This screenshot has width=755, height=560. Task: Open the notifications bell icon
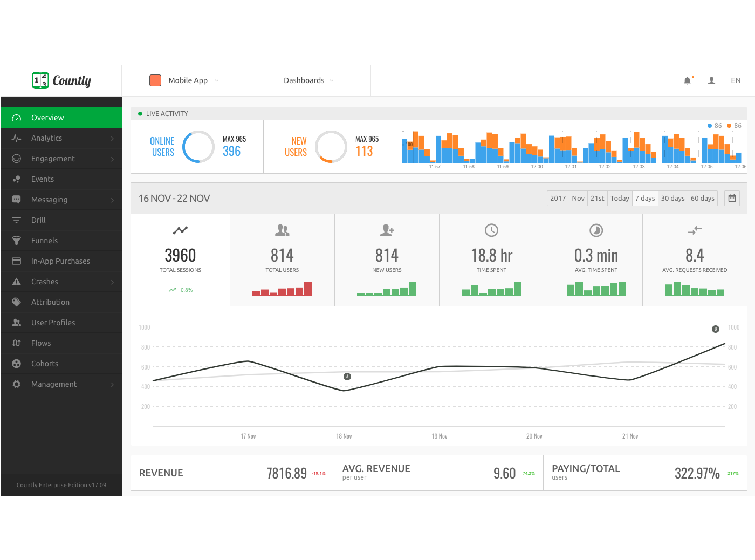tap(687, 80)
